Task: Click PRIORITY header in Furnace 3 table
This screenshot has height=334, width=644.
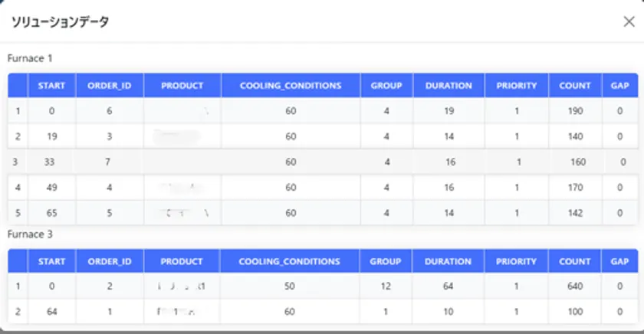Action: pos(516,261)
